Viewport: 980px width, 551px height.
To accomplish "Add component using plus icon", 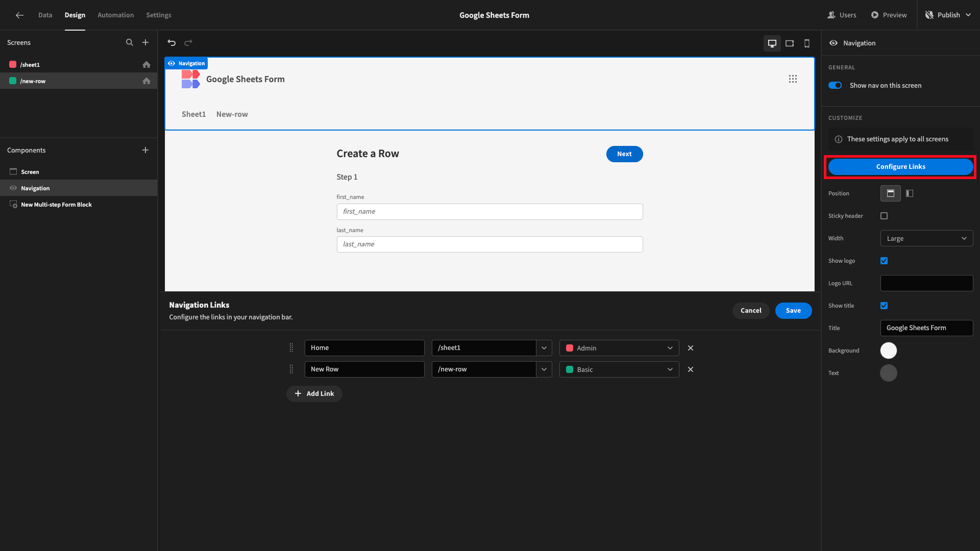I will (x=145, y=150).
